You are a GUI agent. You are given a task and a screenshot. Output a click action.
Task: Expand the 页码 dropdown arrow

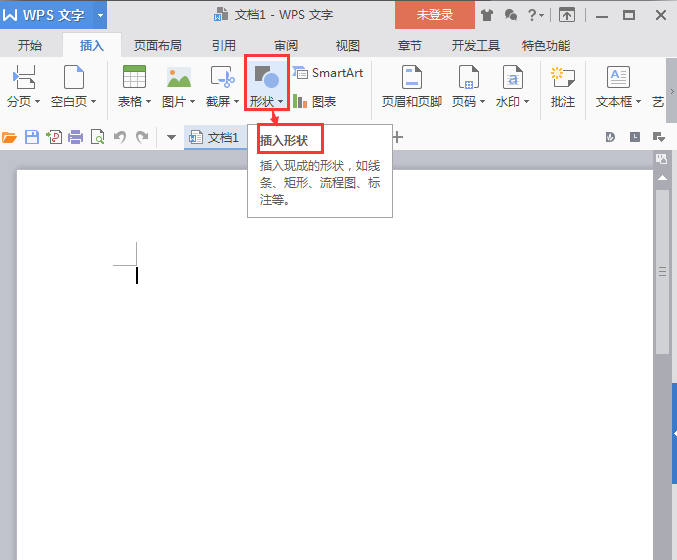(x=483, y=102)
